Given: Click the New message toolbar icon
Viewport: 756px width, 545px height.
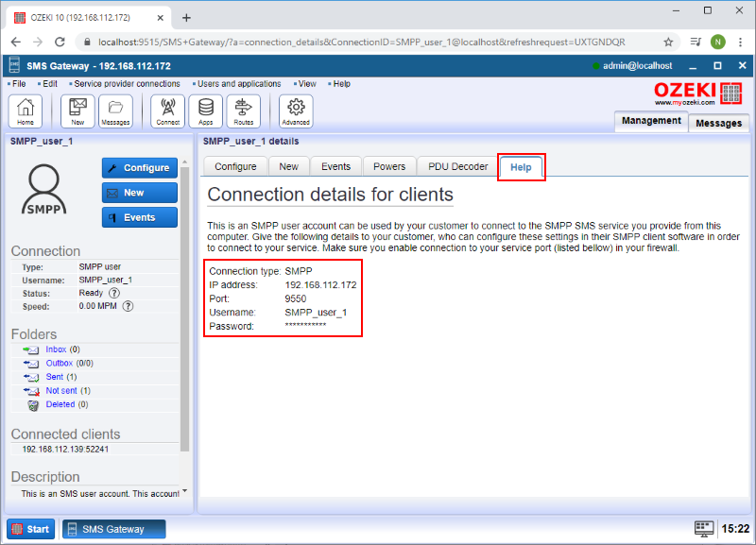Looking at the screenshot, I should pos(77,111).
